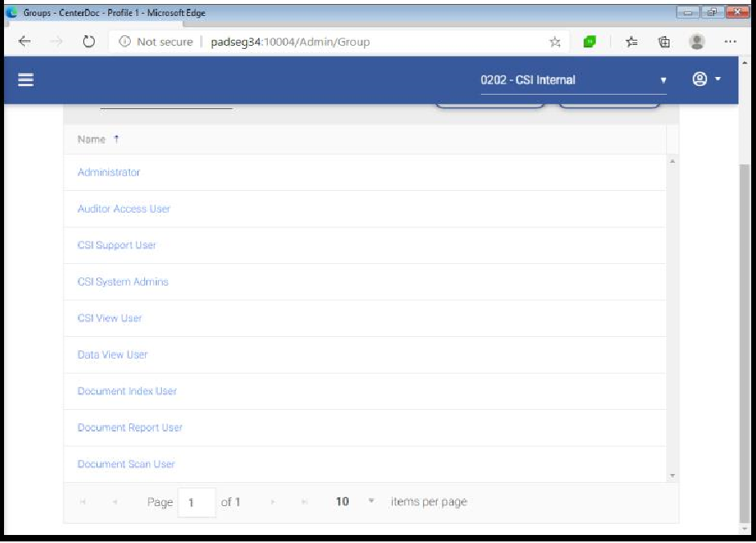
Task: Open the green browser extension icon
Action: coord(589,42)
